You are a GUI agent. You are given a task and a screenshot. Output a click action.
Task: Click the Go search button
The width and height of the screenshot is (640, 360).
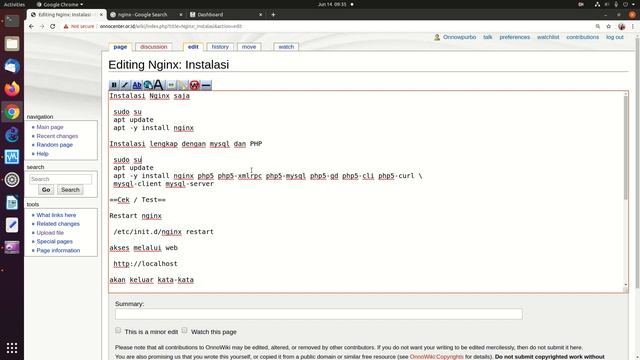(x=46, y=190)
